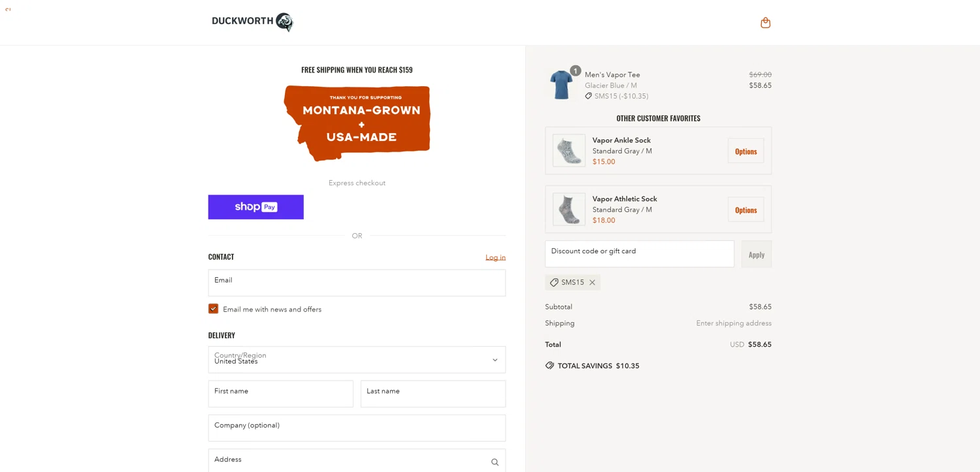Click the Men's Vapor Tee product name
Screen dimensions: 980x472
[x=612, y=74]
